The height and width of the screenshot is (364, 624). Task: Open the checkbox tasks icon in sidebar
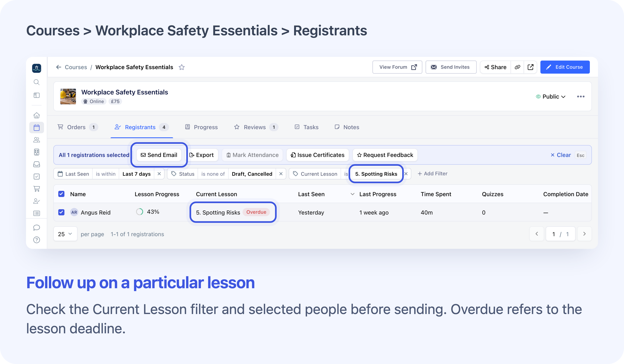pyautogui.click(x=36, y=177)
